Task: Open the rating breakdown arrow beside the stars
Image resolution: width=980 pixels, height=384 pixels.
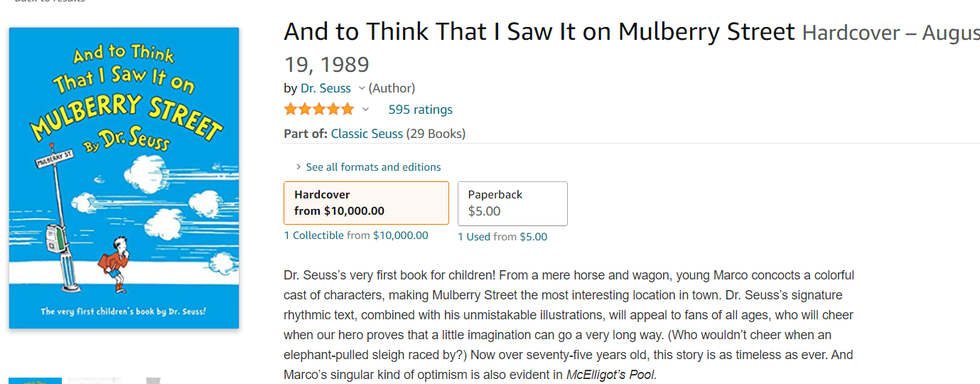Action: [366, 110]
